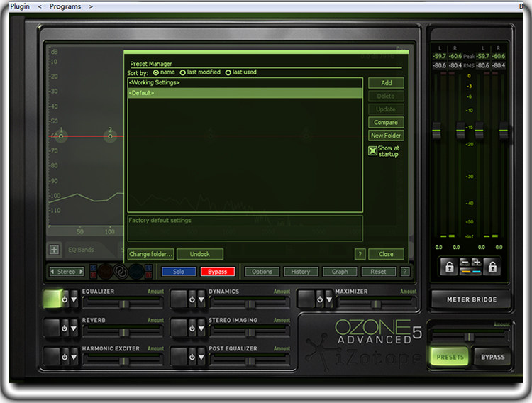Click the global Bypass button beside Presets
The height and width of the screenshot is (403, 532).
[493, 357]
